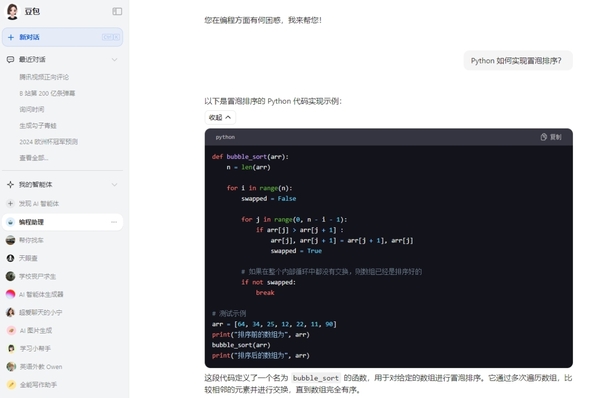Click the 我的智能体 sparkle icon
This screenshot has height=398, width=600.
pos(10,184)
